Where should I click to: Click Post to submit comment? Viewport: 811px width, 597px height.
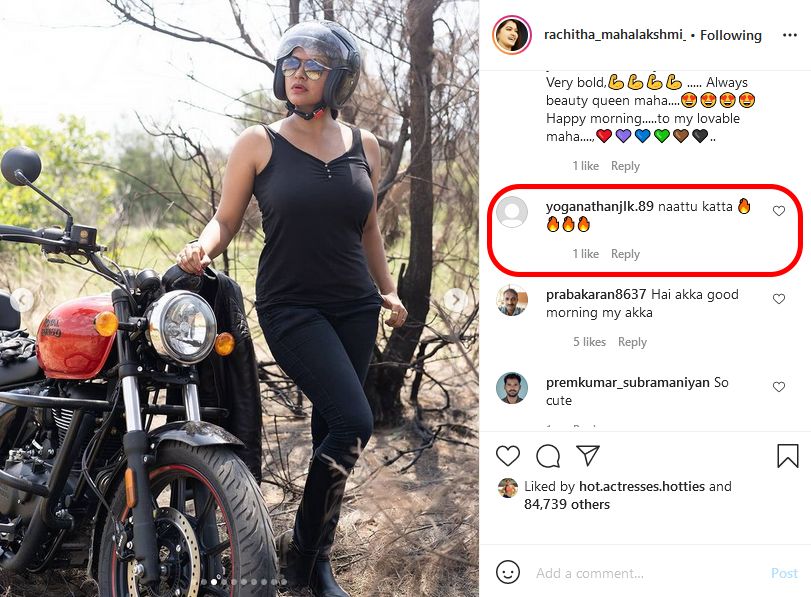pos(784,573)
